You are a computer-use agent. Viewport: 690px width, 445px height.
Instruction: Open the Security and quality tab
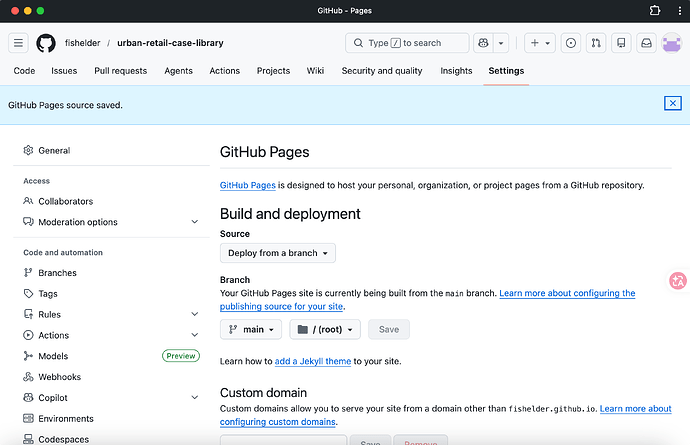(382, 71)
